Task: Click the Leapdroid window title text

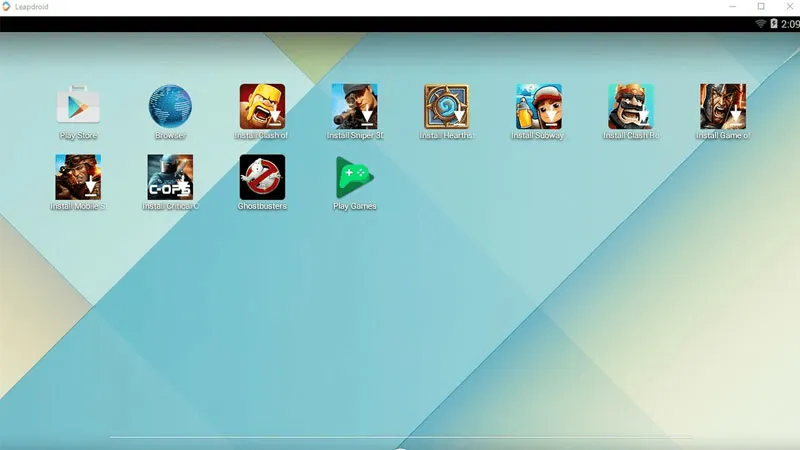Action: coord(32,7)
